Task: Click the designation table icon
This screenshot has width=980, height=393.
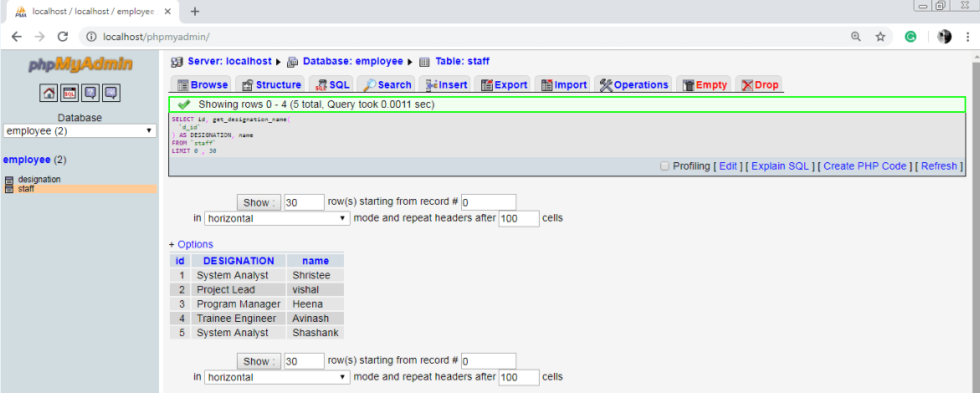Action: click(8, 180)
